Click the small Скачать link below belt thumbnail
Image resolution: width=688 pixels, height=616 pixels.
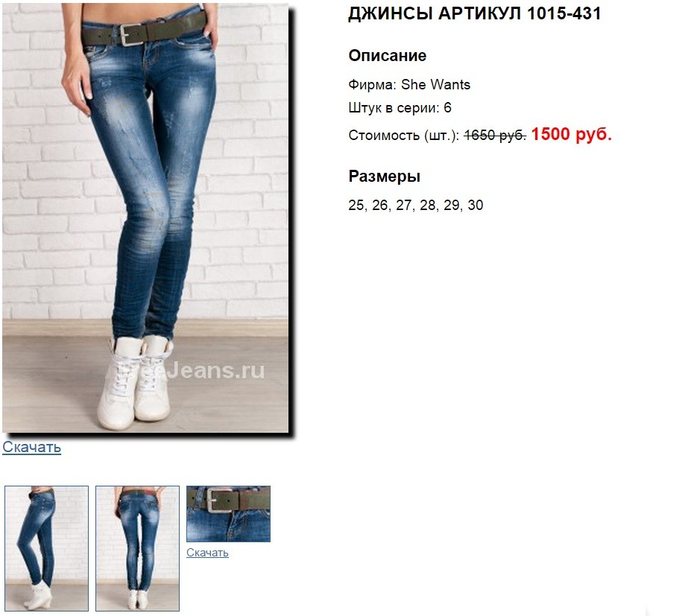click(x=207, y=553)
